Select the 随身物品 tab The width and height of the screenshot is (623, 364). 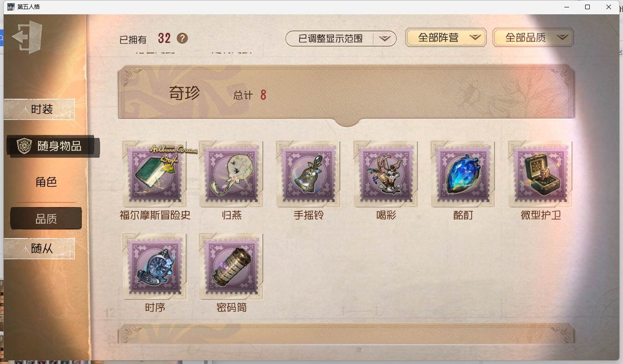click(x=53, y=146)
